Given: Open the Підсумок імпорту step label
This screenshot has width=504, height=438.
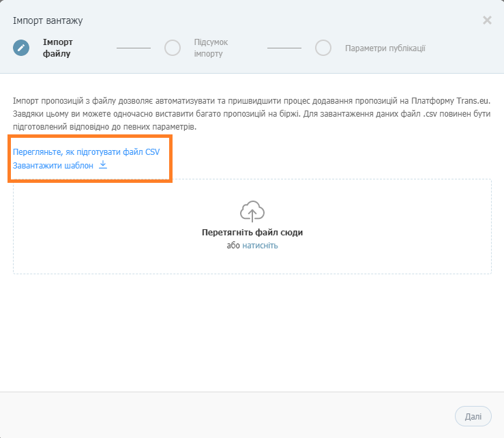Looking at the screenshot, I should point(211,48).
